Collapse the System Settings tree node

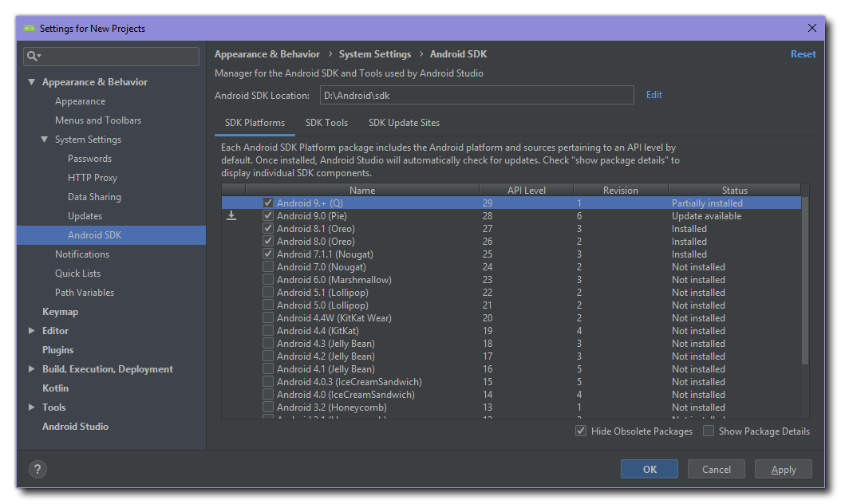coord(45,140)
